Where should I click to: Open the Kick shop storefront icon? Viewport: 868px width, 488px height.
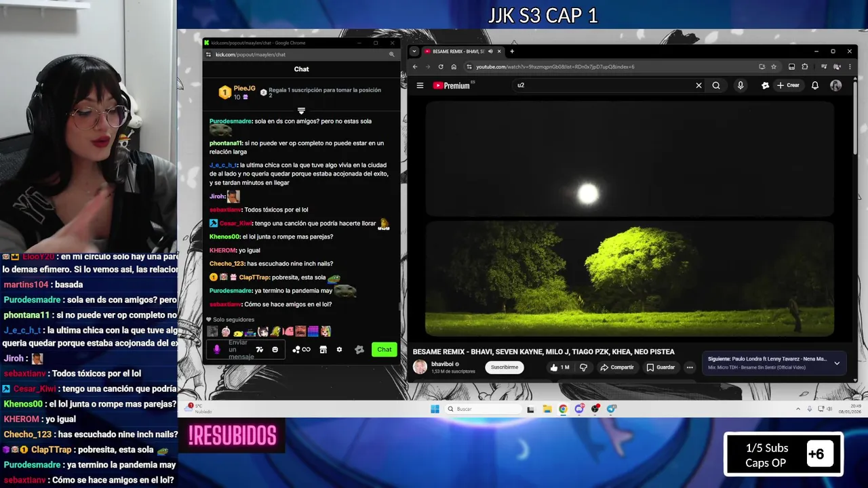click(x=323, y=350)
